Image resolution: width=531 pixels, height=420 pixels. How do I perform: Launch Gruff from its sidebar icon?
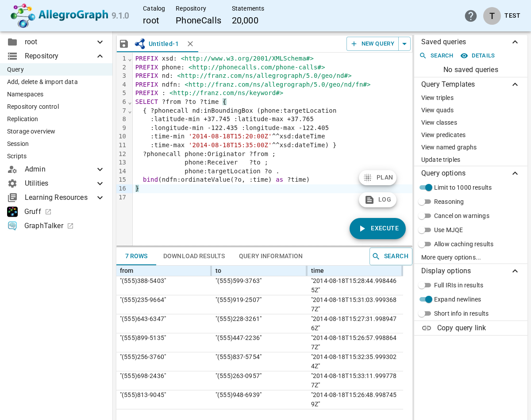(12, 212)
